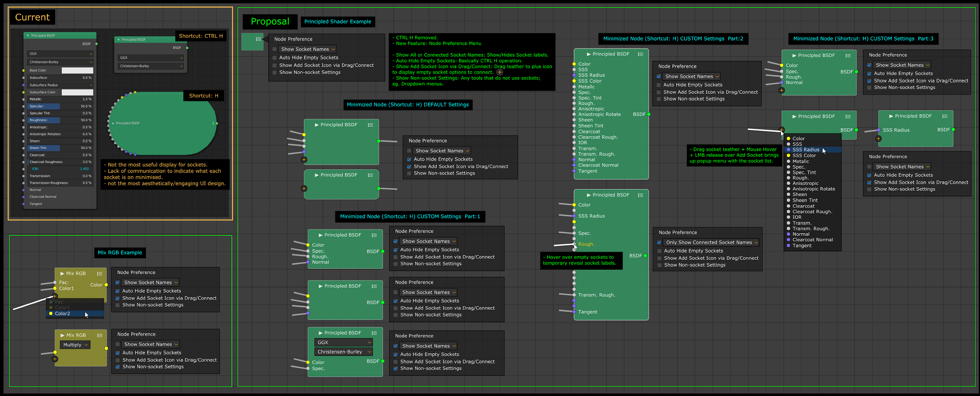Click the IOR value field 1.450
This screenshot has width=980, height=396.
(61, 169)
